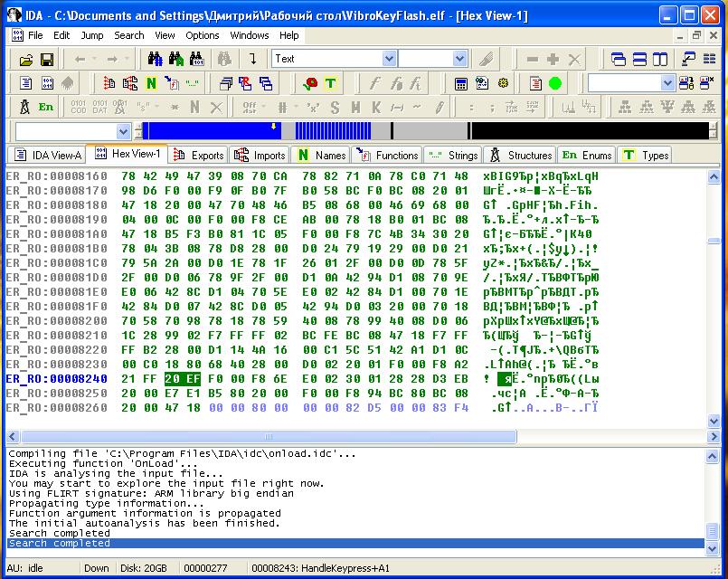Click the red flower signatures toolbar icon
Viewport: 728px width, 579px height.
pos(310,83)
